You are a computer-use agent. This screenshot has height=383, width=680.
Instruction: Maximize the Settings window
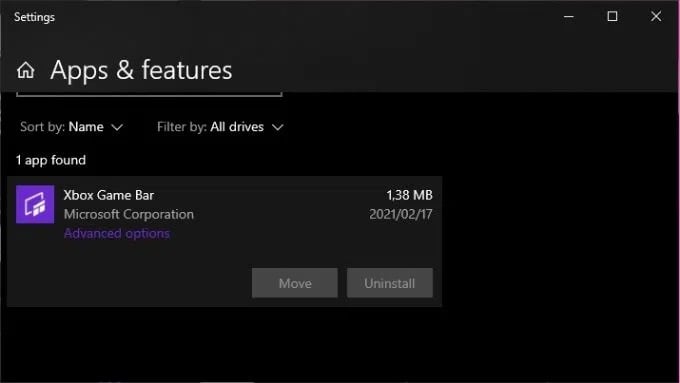tap(612, 16)
